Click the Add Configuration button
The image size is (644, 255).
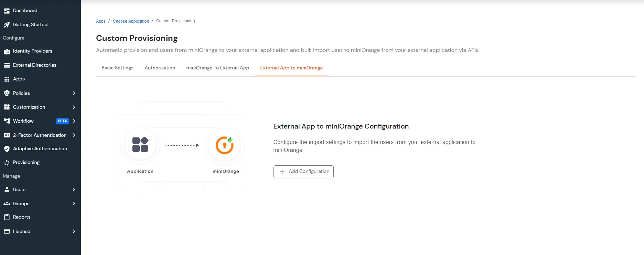click(303, 172)
